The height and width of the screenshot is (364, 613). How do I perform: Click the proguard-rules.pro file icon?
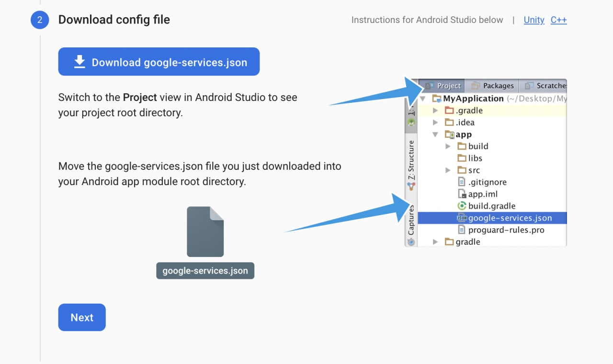(462, 230)
